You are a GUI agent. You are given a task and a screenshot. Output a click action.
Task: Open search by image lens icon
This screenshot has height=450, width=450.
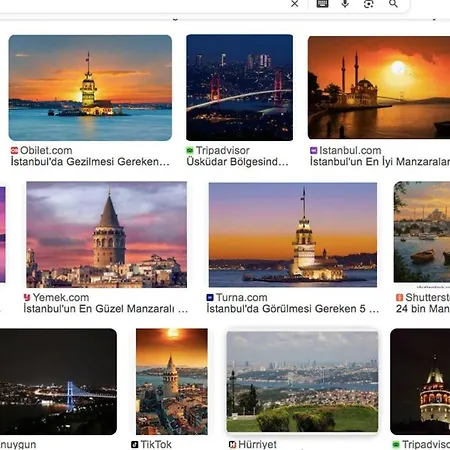coord(368,4)
